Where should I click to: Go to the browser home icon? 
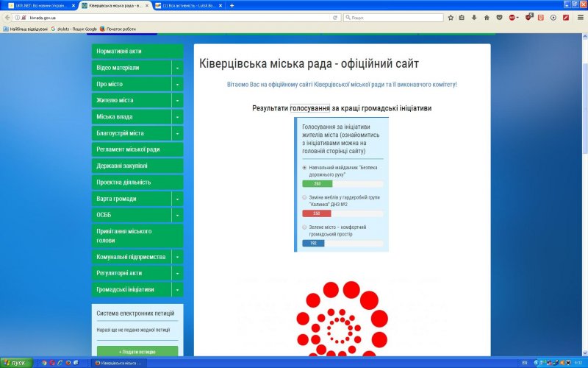486,17
